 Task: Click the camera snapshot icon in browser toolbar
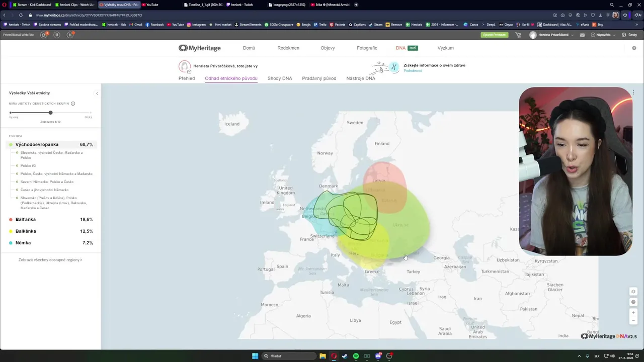562,15
